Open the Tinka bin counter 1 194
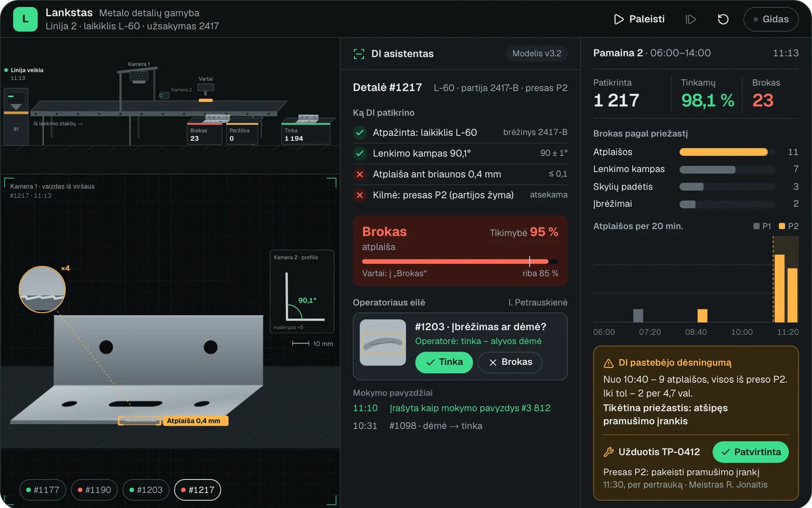The image size is (812, 508). [306, 134]
